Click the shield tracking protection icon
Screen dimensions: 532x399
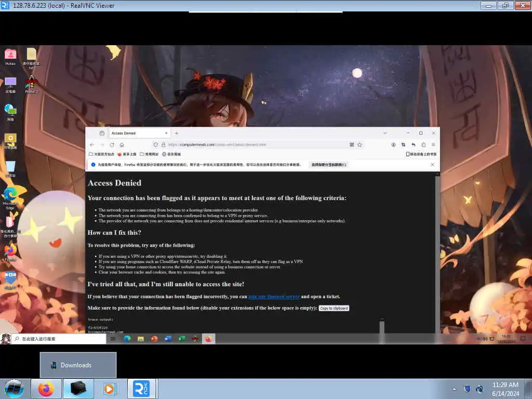click(x=155, y=144)
